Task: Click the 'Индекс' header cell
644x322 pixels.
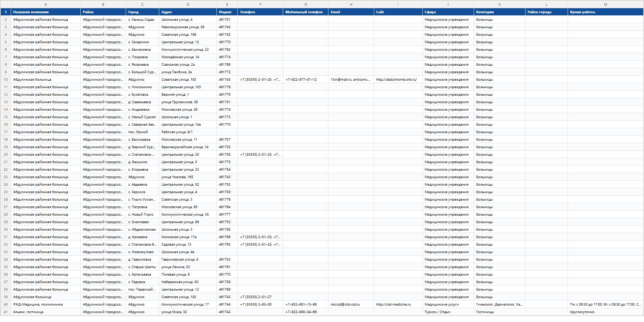Action: [x=227, y=12]
